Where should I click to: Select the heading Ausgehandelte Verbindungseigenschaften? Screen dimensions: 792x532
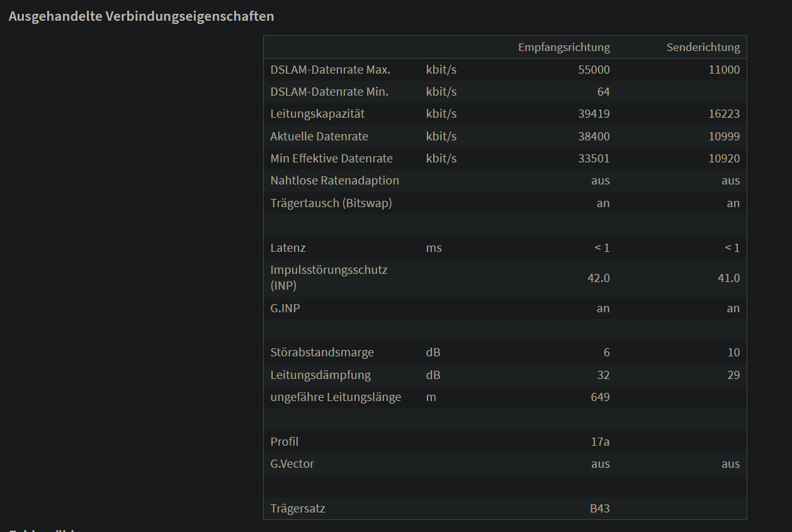pos(141,16)
